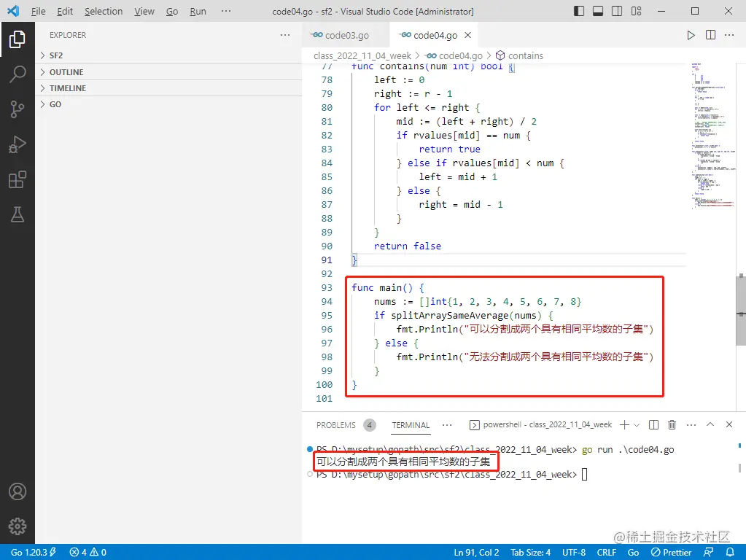
Task: Maximize the panel size with chevron up
Action: [x=710, y=424]
